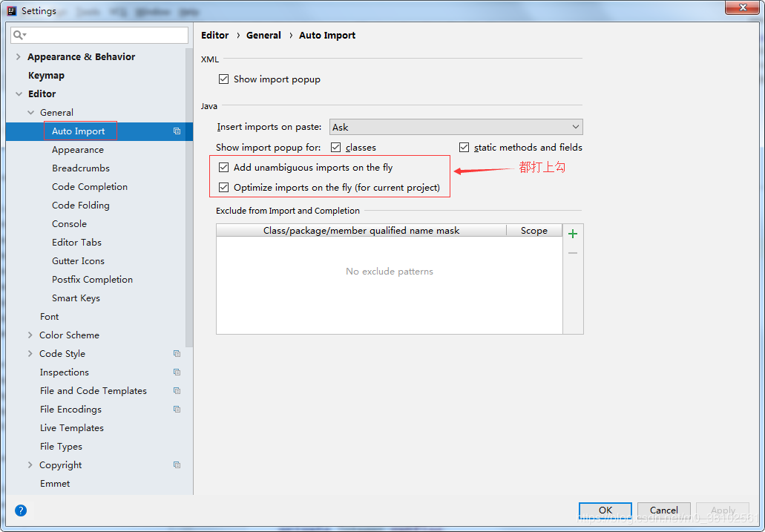Click Editor in the breadcrumb path
Viewport: 765px width, 532px height.
214,35
